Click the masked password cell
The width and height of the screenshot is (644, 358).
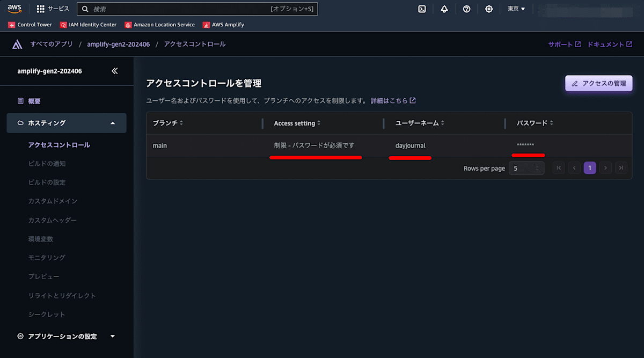(525, 145)
